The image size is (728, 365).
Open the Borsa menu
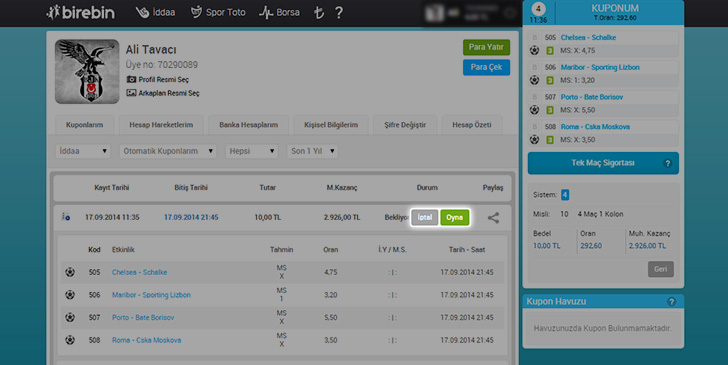click(280, 13)
